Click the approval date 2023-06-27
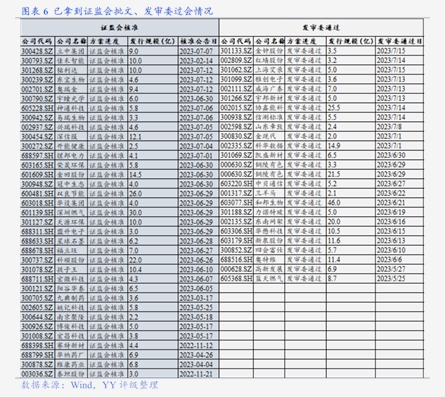 click(x=196, y=251)
